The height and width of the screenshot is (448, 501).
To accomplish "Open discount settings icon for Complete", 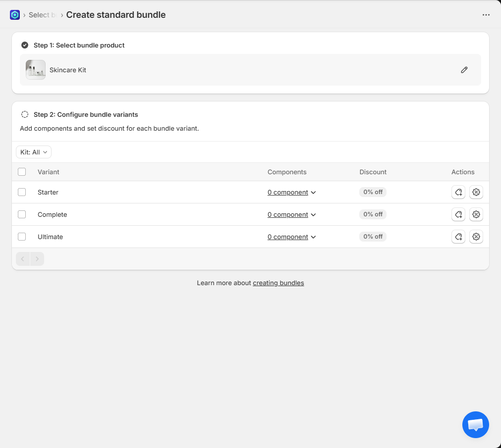I will point(476,214).
